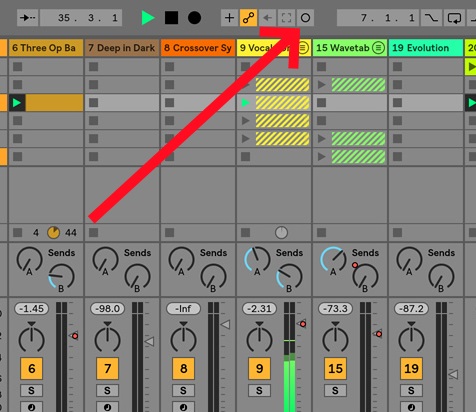Click track status stop button of 15 Wavetab
476x412 pixels.
tap(321, 233)
